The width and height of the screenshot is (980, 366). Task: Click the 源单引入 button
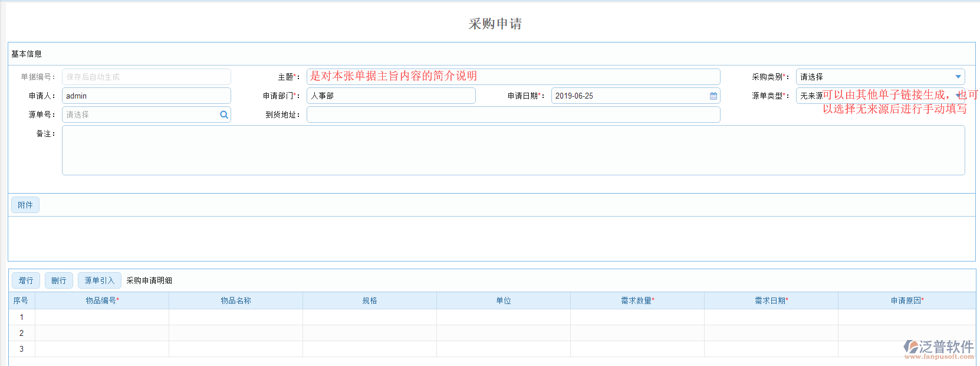pos(99,280)
